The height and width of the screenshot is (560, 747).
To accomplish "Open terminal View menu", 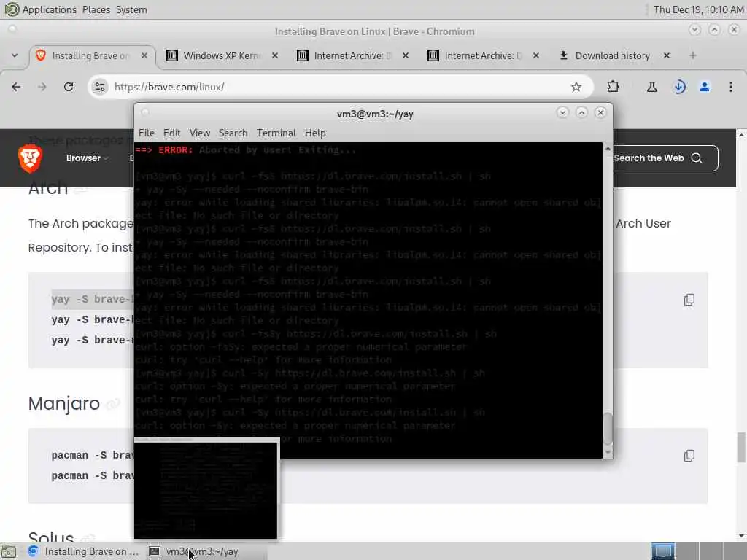I will click(200, 133).
